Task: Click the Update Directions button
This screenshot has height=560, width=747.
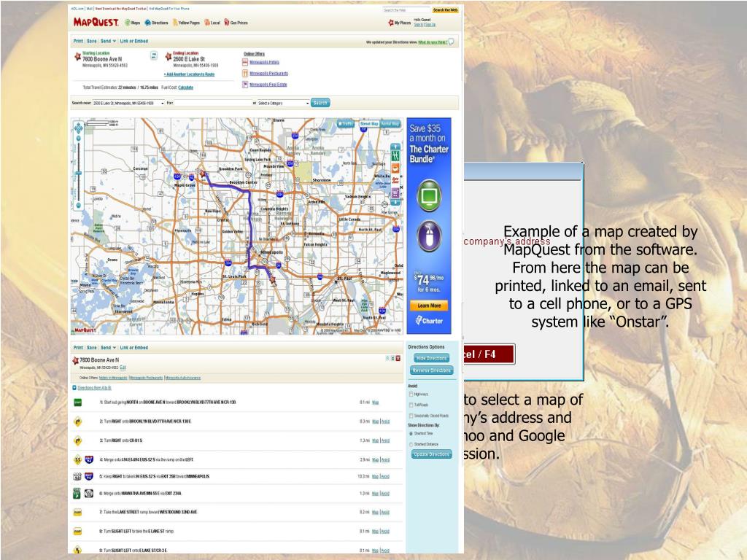Action: point(432,454)
